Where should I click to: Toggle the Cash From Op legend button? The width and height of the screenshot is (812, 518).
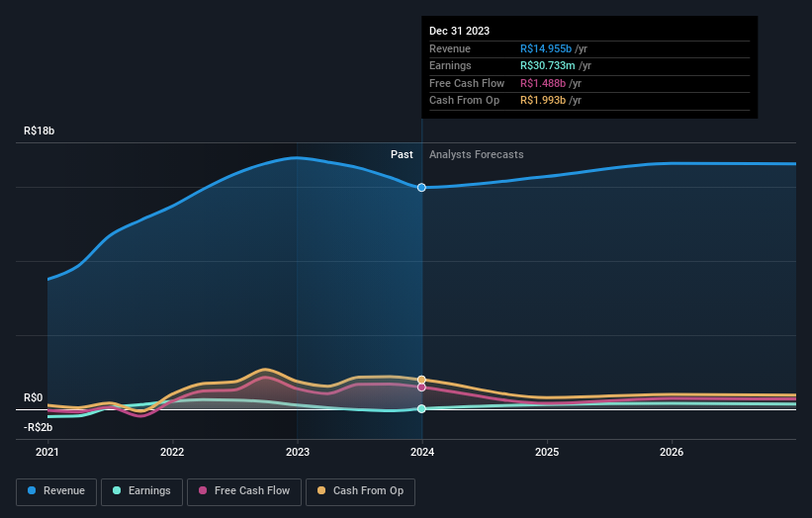click(360, 491)
